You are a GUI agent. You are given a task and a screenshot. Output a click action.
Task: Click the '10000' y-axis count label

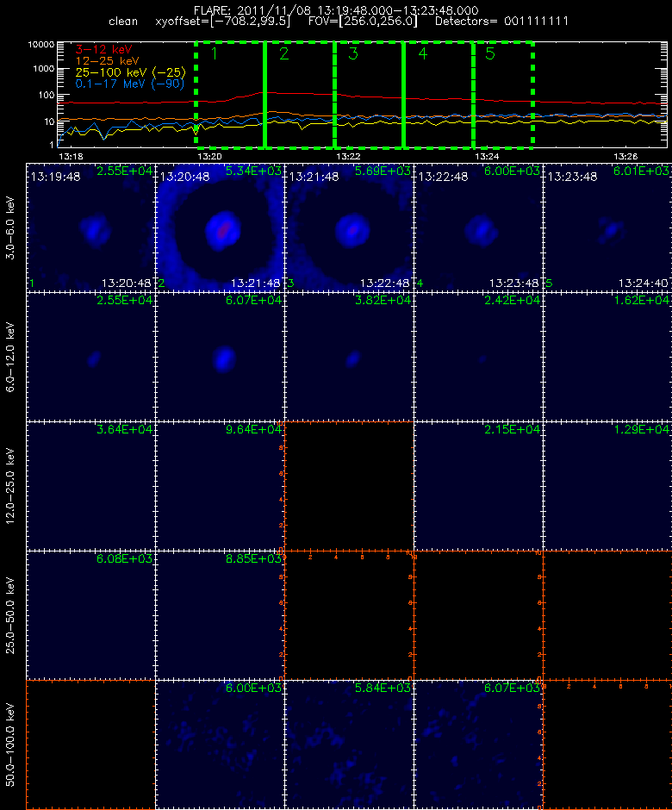pyautogui.click(x=41, y=45)
